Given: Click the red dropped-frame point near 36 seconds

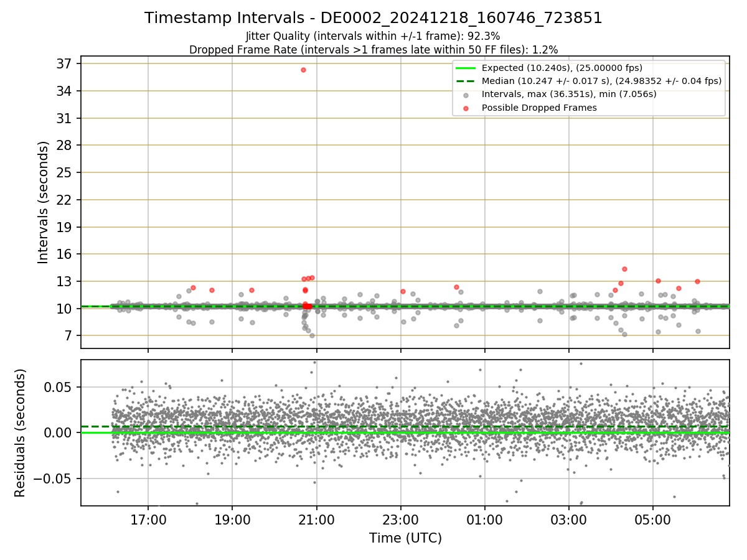Looking at the screenshot, I should point(303,70).
